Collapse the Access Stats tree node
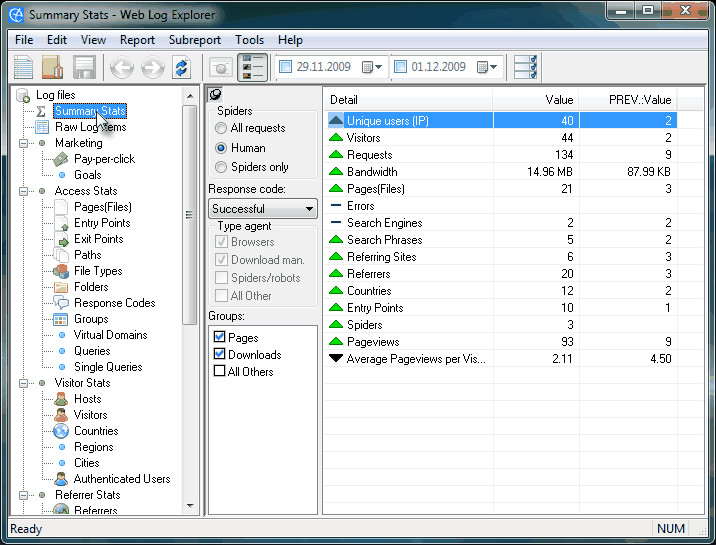The width and height of the screenshot is (716, 545). (23, 191)
